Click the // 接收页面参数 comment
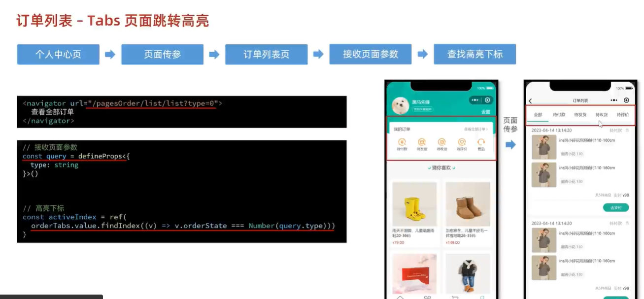 (50, 147)
